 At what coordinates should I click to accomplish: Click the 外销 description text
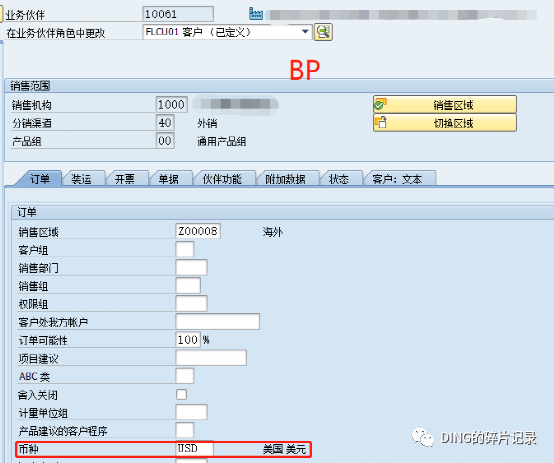point(207,123)
